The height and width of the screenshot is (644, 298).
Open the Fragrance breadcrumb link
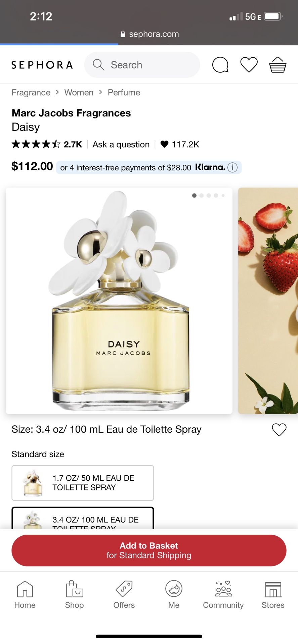point(31,93)
